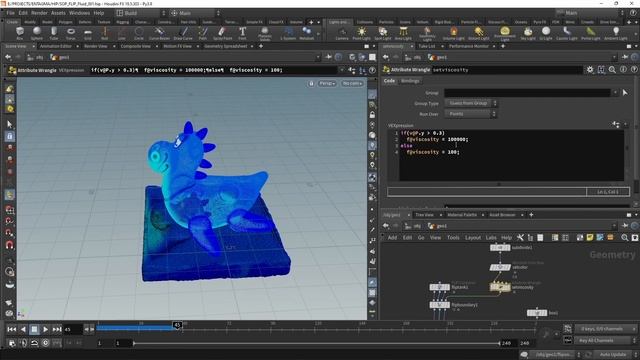Add an Area Light from the shelf
640x360 pixels.
click(403, 33)
